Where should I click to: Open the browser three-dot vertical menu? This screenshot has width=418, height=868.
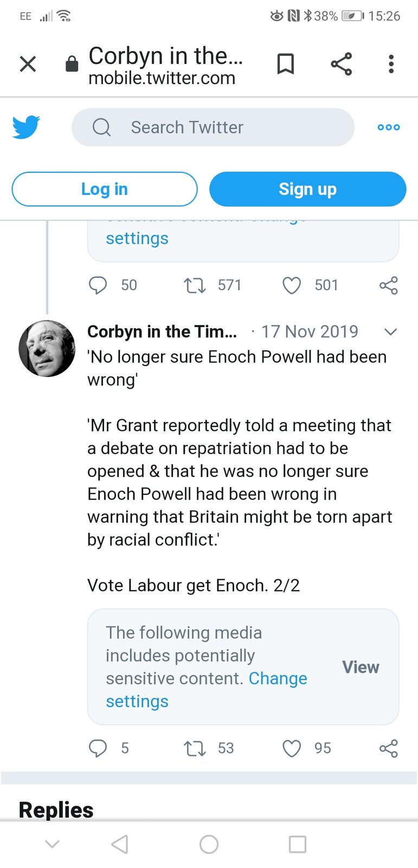tap(391, 64)
